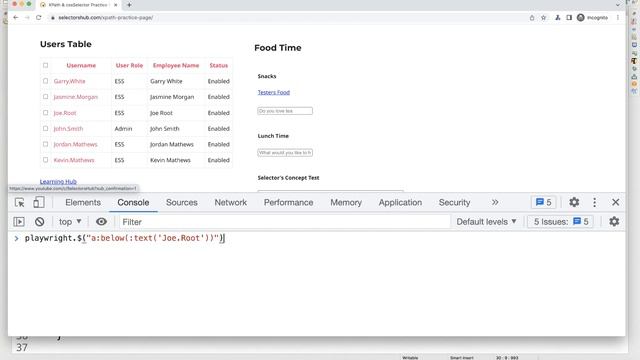Click the console command line text
This screenshot has height=360, width=640.
(124, 238)
